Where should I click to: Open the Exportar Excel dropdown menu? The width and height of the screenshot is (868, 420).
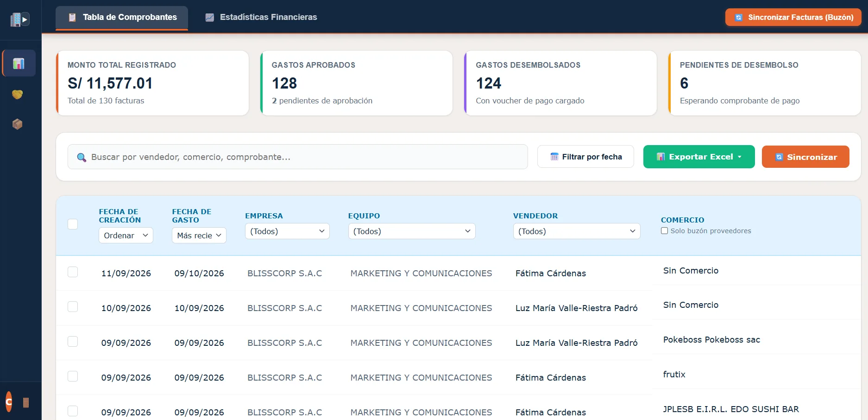coord(699,157)
